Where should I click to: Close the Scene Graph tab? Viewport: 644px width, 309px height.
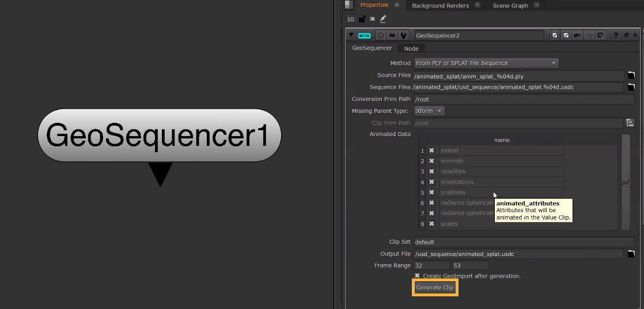point(536,5)
